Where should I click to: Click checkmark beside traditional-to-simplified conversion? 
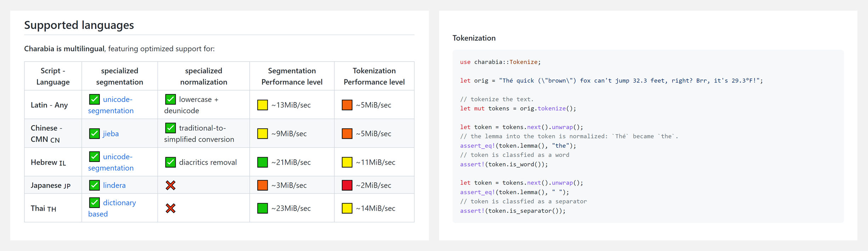click(170, 128)
